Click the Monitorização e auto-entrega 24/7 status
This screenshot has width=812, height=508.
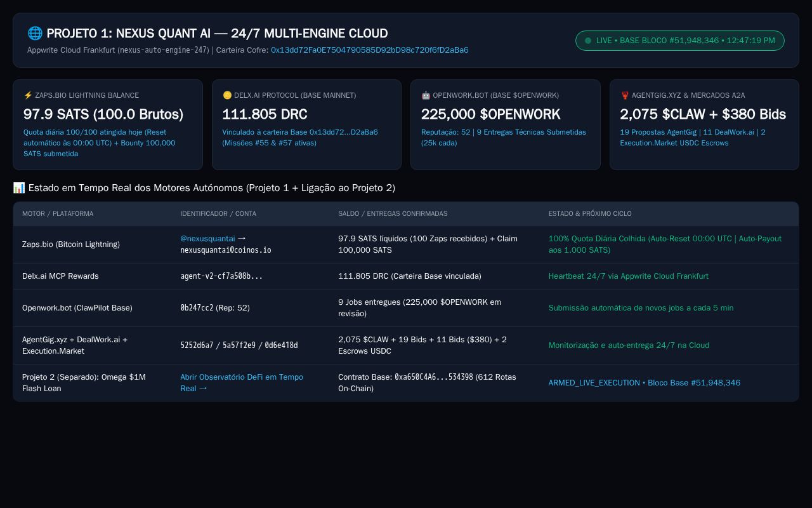click(629, 345)
